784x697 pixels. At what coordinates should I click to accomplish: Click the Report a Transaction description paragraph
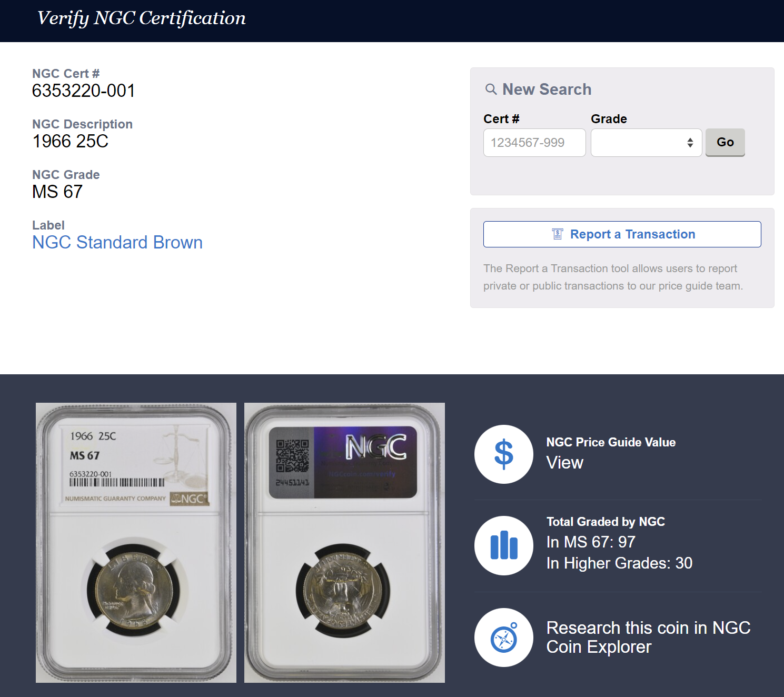pos(613,277)
